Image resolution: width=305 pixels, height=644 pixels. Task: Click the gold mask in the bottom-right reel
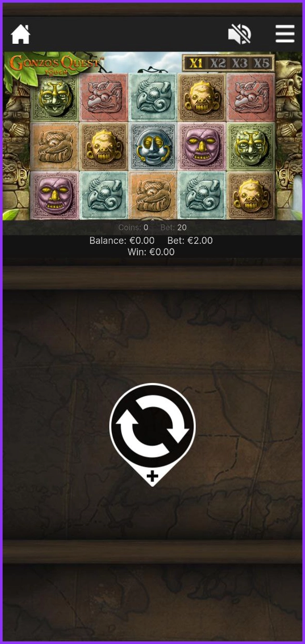[251, 196]
